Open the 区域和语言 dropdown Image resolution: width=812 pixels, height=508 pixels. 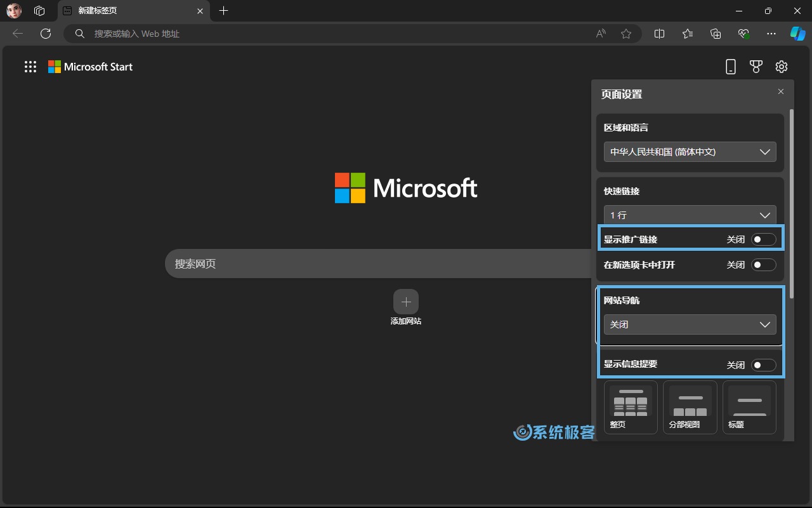pyautogui.click(x=690, y=152)
